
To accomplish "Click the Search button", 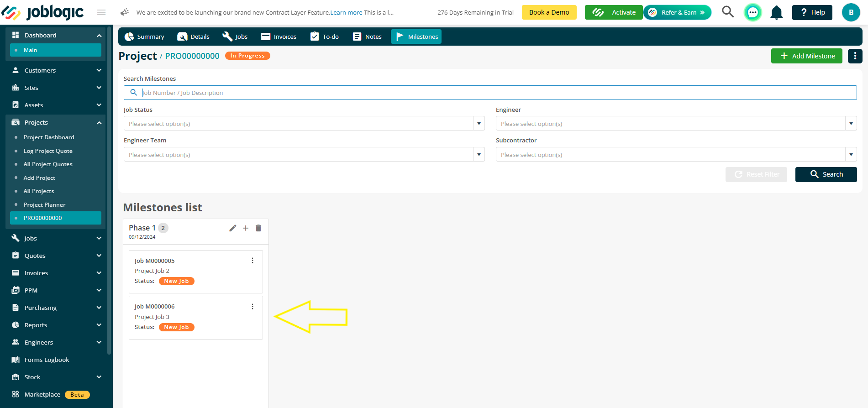I will (x=826, y=174).
